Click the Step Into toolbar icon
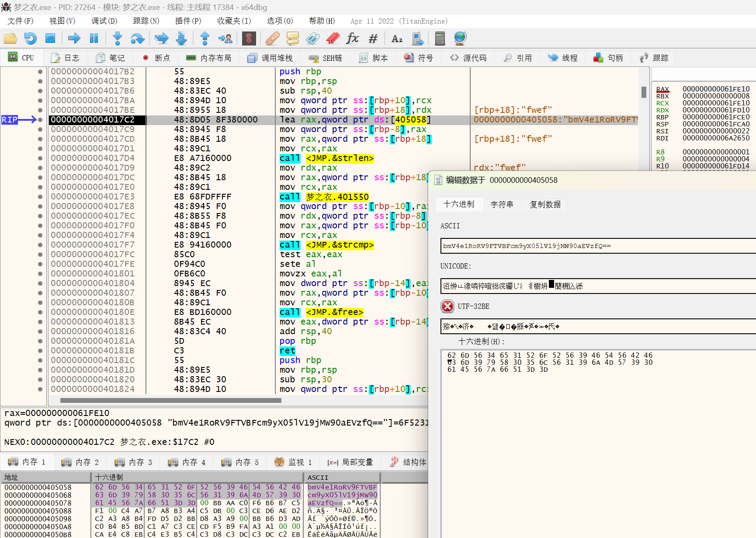Viewport: 756px width, 538px height. coord(117,38)
